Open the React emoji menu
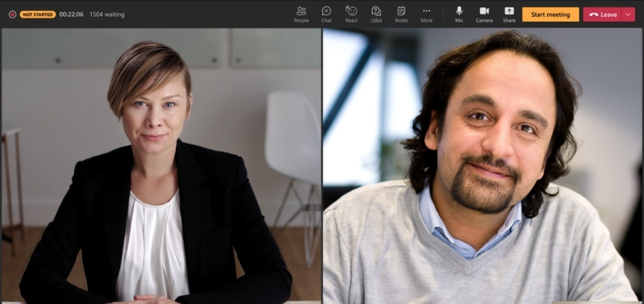Image resolution: width=644 pixels, height=304 pixels. [351, 14]
